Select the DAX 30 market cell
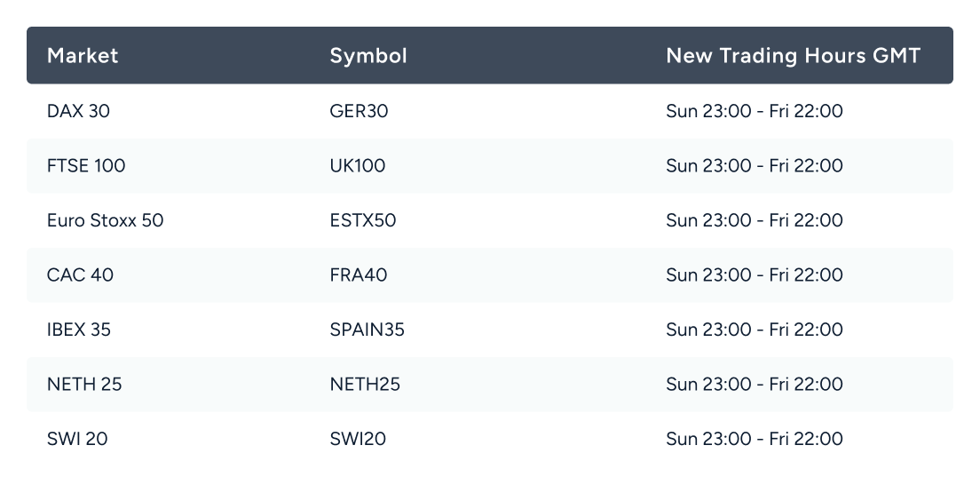The image size is (980, 493). click(x=79, y=112)
